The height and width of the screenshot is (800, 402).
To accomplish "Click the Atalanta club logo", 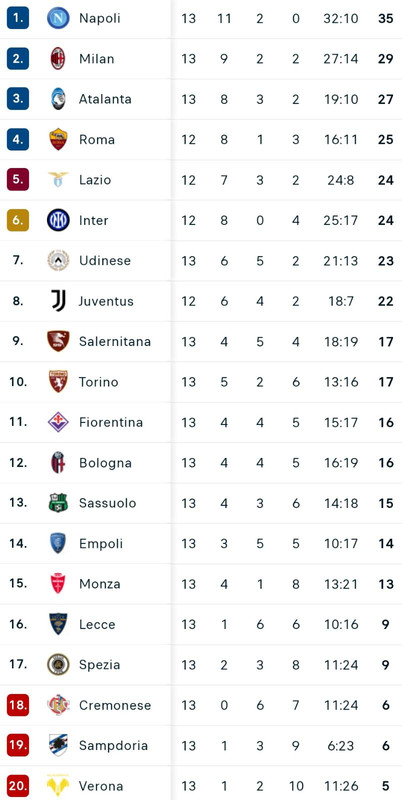I will coord(58,99).
